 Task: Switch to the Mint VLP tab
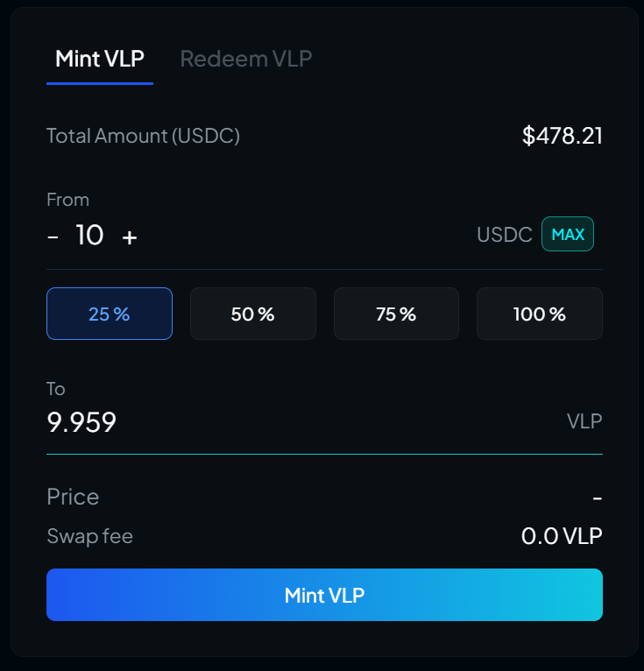(100, 59)
